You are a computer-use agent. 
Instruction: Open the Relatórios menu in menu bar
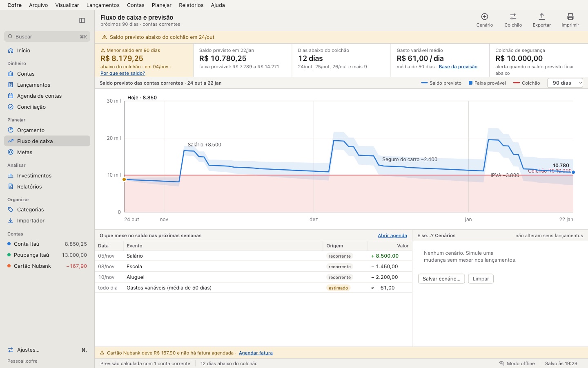point(191,5)
